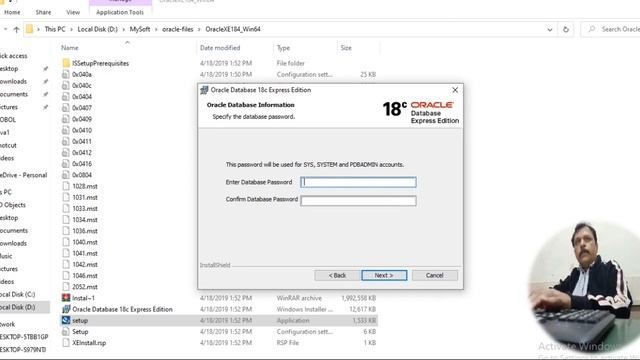Viewport: 640px width, 360px height.
Task: Select the 2052.mst file icon
Action: (66, 287)
